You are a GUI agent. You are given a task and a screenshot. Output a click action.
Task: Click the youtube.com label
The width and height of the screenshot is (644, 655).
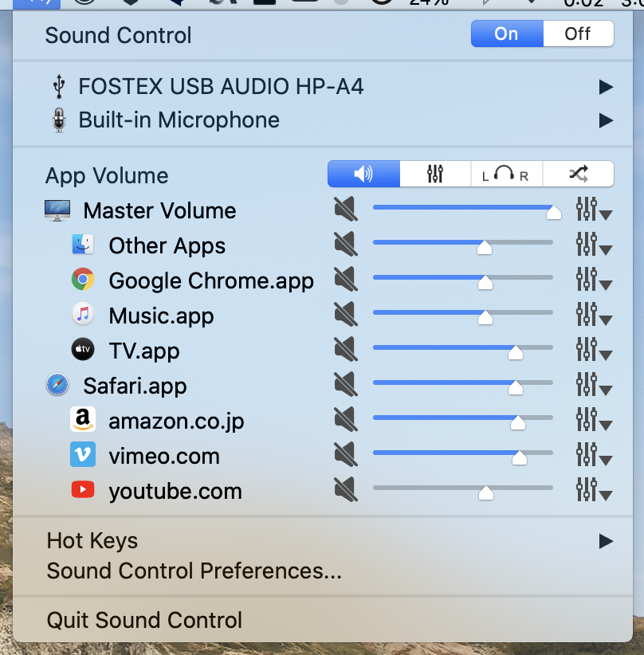click(175, 491)
